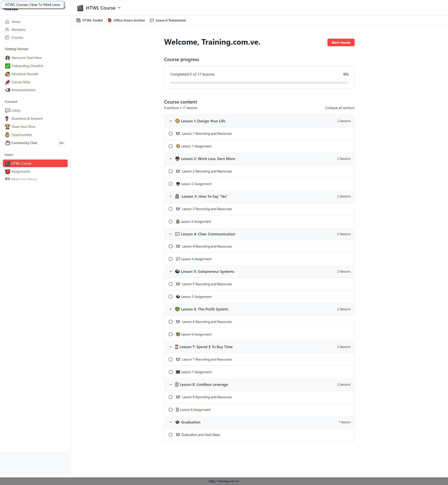The width and height of the screenshot is (448, 485).
Task: Collapse the Lesson 1: Design Your Life section
Action: 171,121
